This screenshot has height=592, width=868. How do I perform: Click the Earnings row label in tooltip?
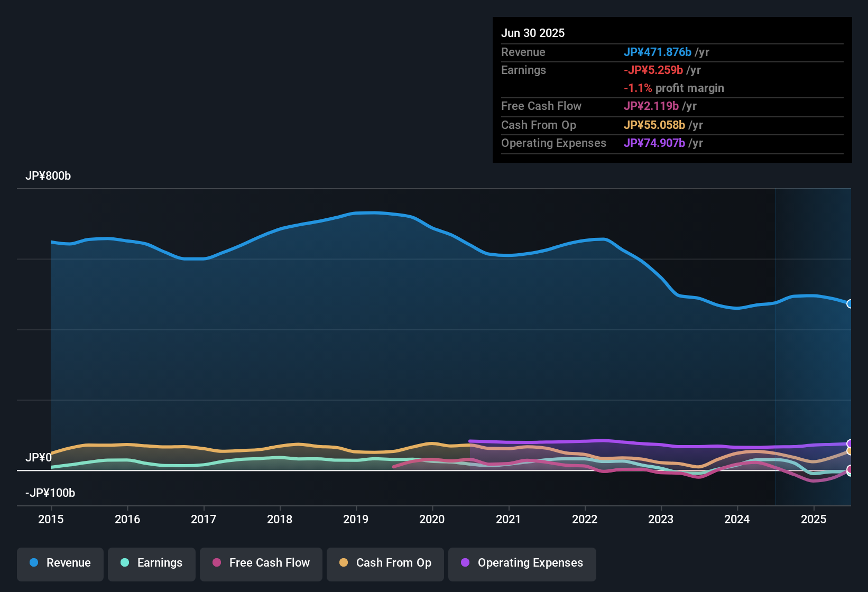click(524, 70)
